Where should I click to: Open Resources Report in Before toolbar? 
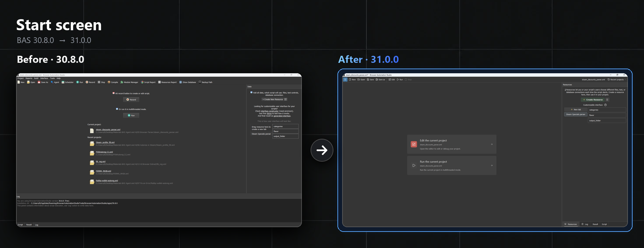click(167, 82)
